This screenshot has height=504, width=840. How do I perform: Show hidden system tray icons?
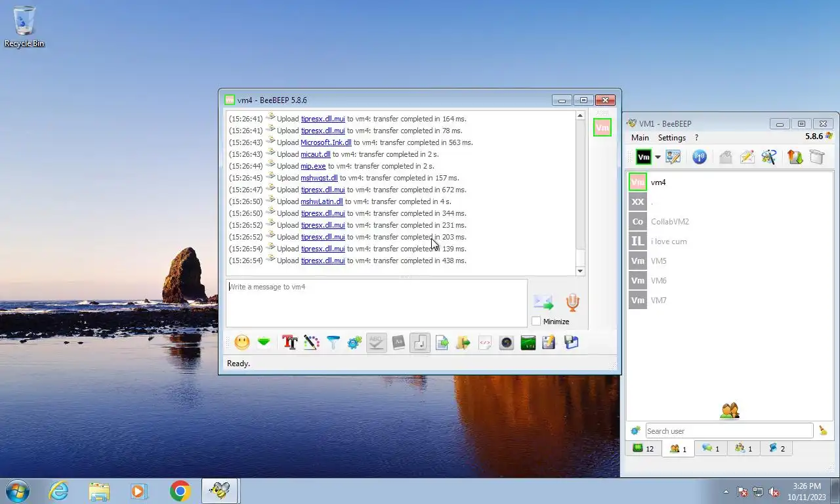click(x=726, y=492)
